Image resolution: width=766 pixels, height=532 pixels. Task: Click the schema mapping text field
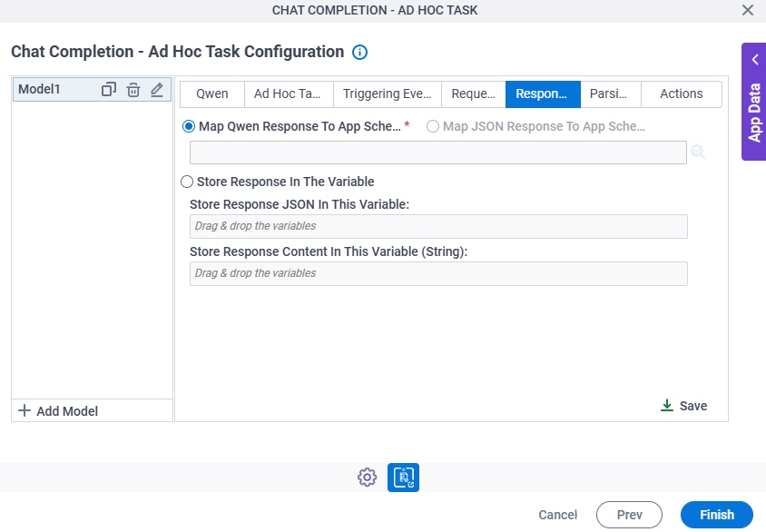pyautogui.click(x=438, y=153)
